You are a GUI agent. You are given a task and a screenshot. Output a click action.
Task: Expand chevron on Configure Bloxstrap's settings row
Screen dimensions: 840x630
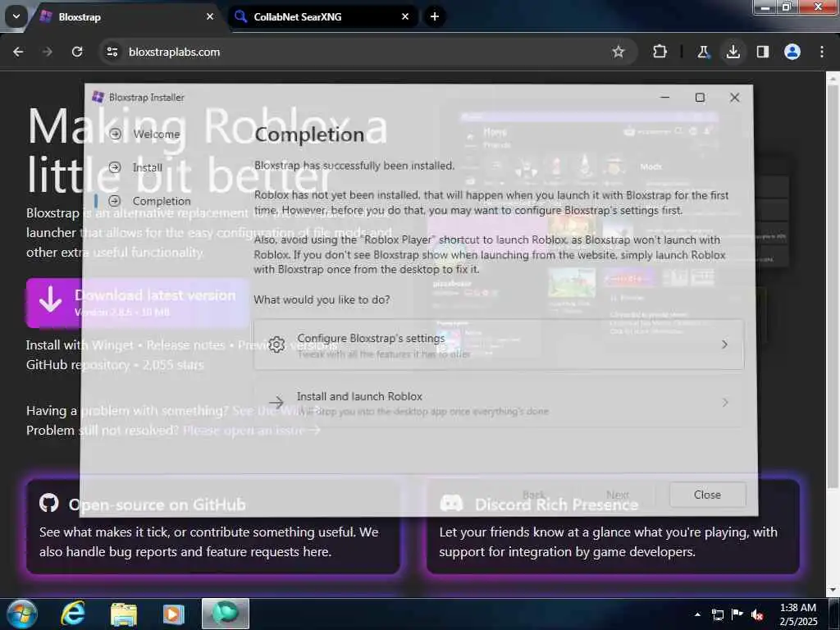(x=725, y=345)
